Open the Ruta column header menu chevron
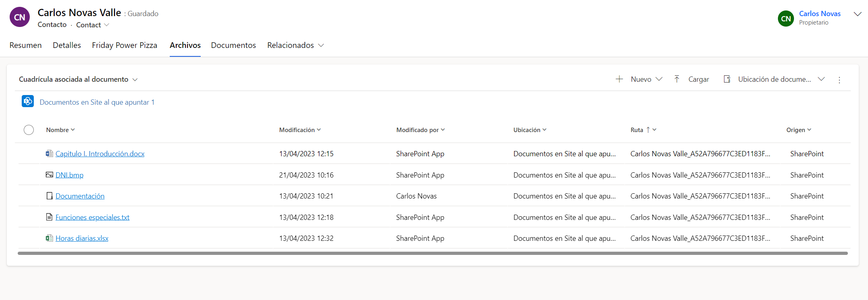Screen dimensions: 868x300 coord(654,130)
